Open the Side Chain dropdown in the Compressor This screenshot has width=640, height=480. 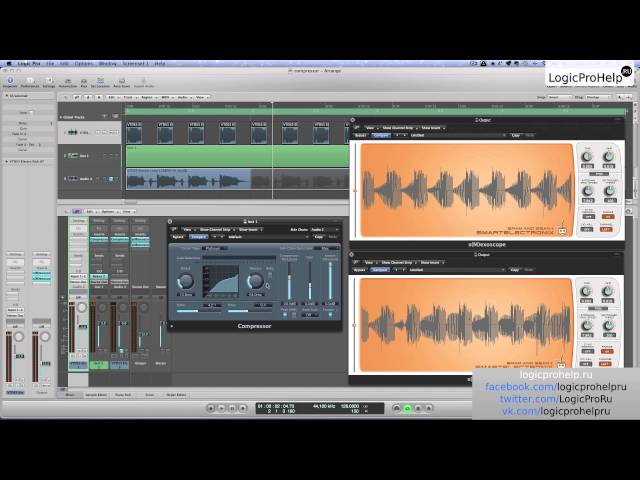[x=324, y=229]
